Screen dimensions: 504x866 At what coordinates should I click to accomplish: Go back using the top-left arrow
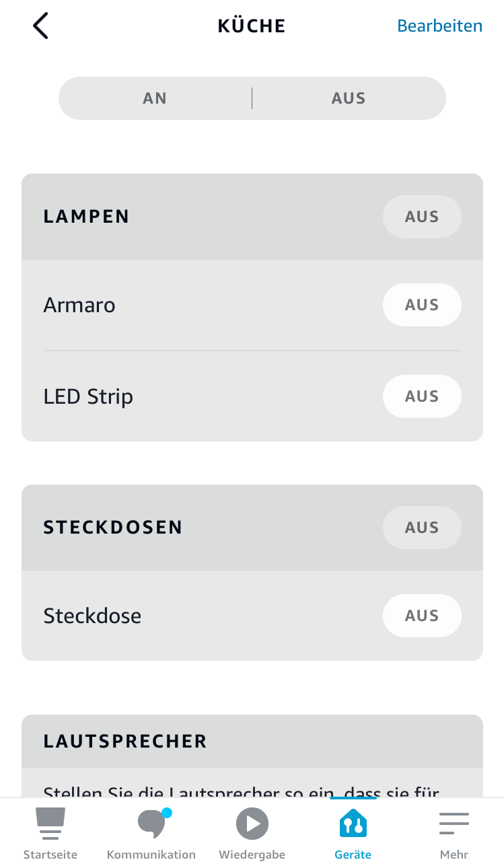[40, 26]
